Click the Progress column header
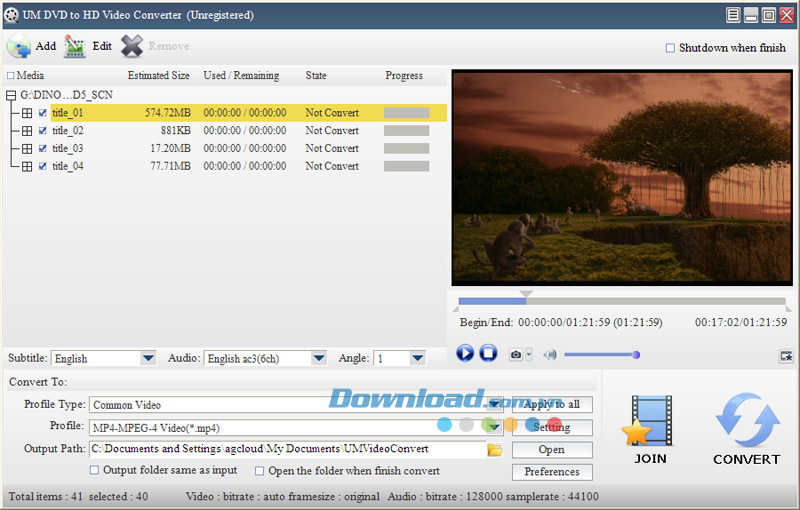 pos(404,75)
